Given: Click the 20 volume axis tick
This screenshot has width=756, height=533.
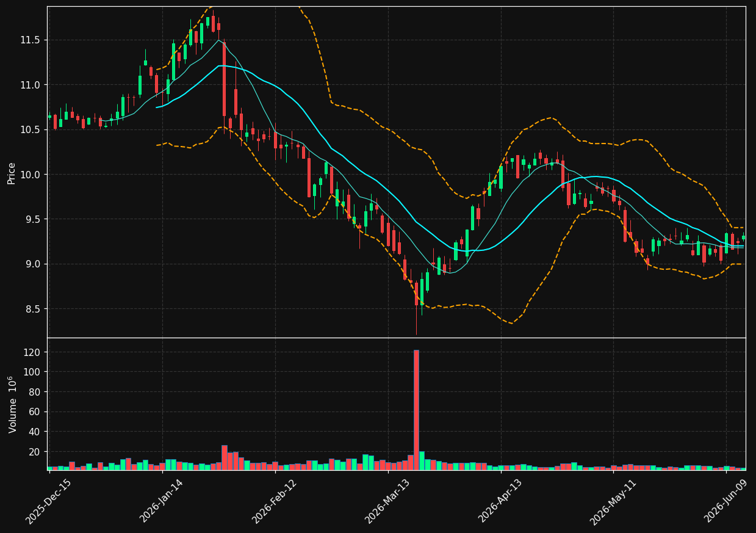Looking at the screenshot, I should click(35, 452).
